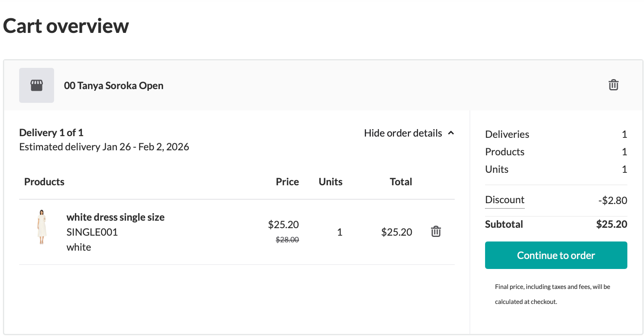Click the Subtotal amount $25.20
The width and height of the screenshot is (644, 336).
(x=612, y=224)
